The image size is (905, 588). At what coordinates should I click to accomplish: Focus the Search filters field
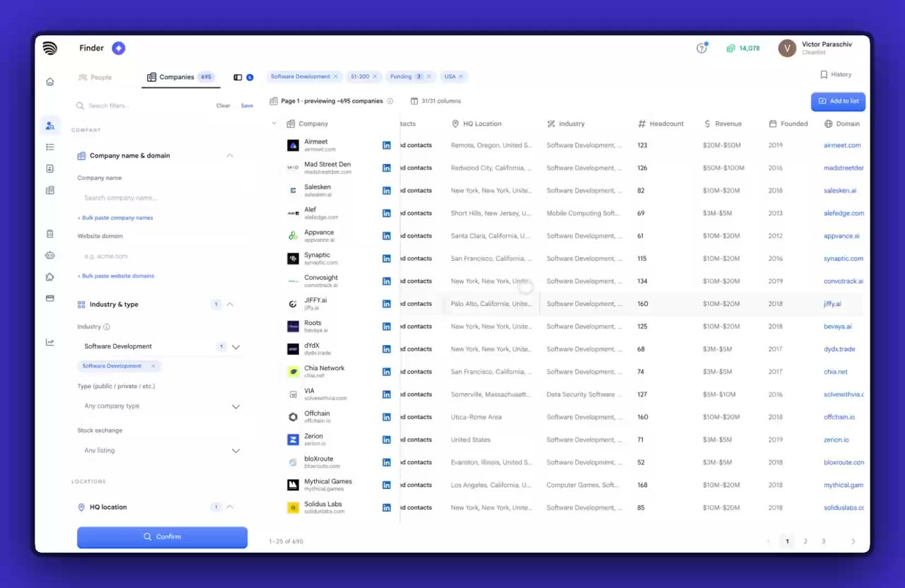pyautogui.click(x=141, y=105)
